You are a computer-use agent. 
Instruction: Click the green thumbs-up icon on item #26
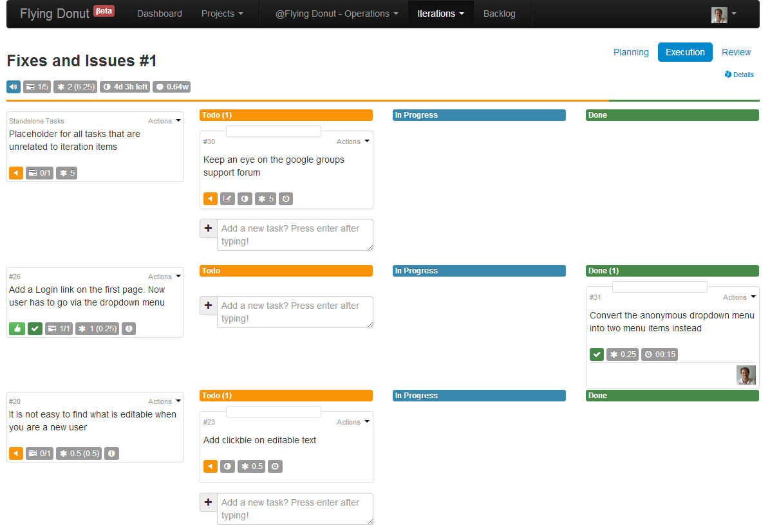coord(17,329)
